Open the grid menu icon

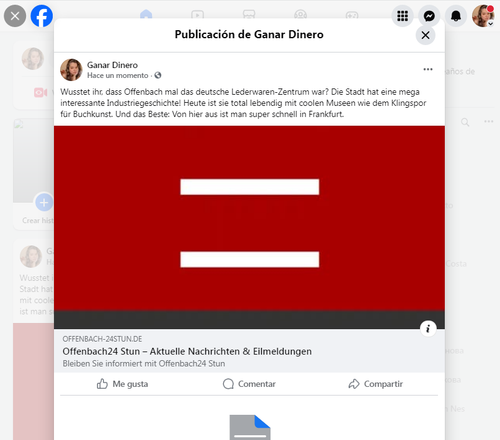(402, 16)
